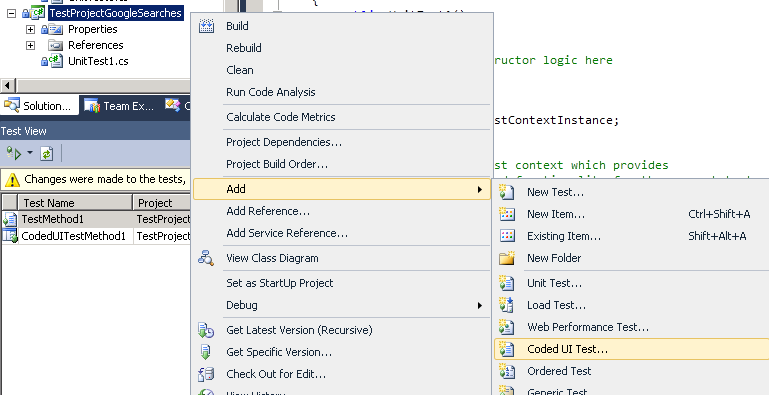Open the Run Tests dropdown arrow

[x=30, y=153]
